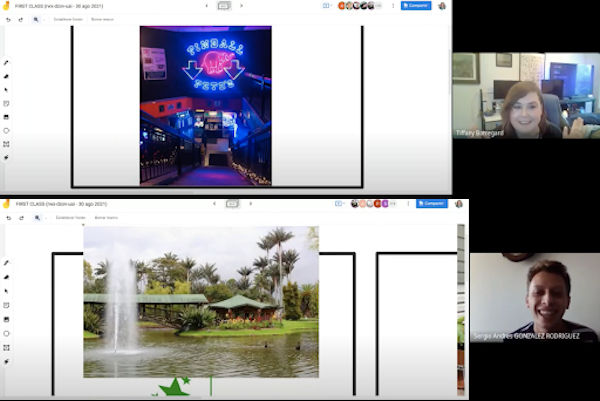Undo the last action in the top Jamboard
The width and height of the screenshot is (600, 401).
(x=8, y=19)
